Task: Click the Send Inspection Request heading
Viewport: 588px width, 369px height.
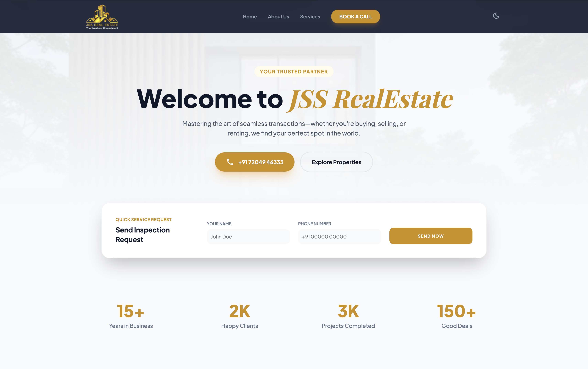Action: tap(142, 235)
